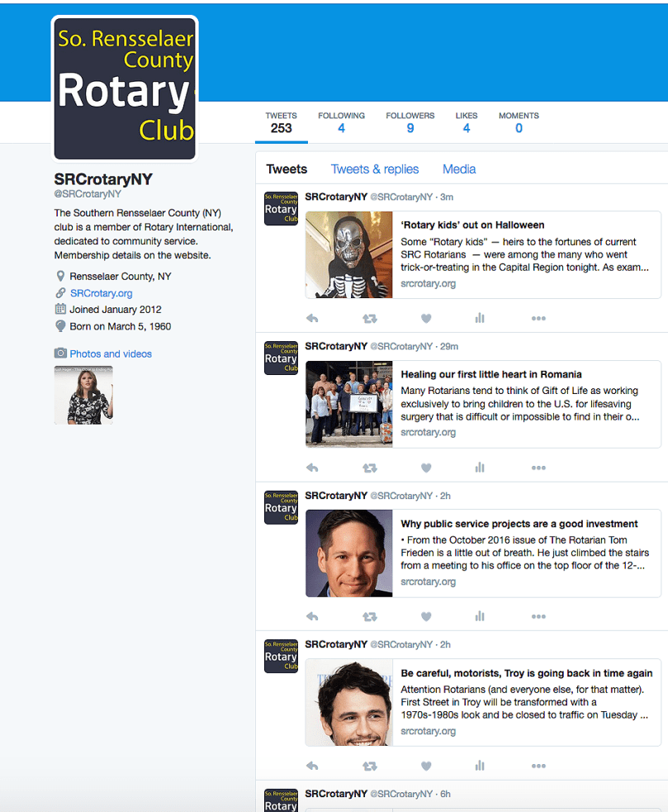Follow the srcrotary.org link in the Halloween card
This screenshot has height=812, width=668.
(x=428, y=282)
